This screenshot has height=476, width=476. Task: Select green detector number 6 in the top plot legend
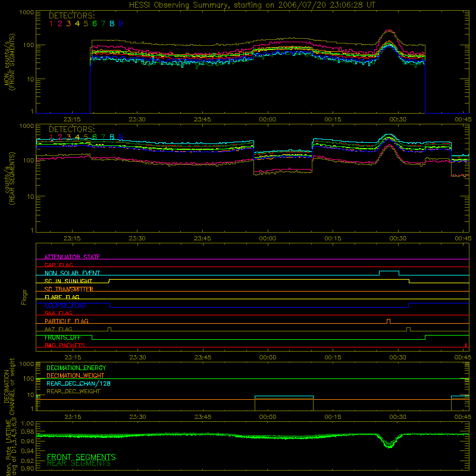[x=95, y=24]
